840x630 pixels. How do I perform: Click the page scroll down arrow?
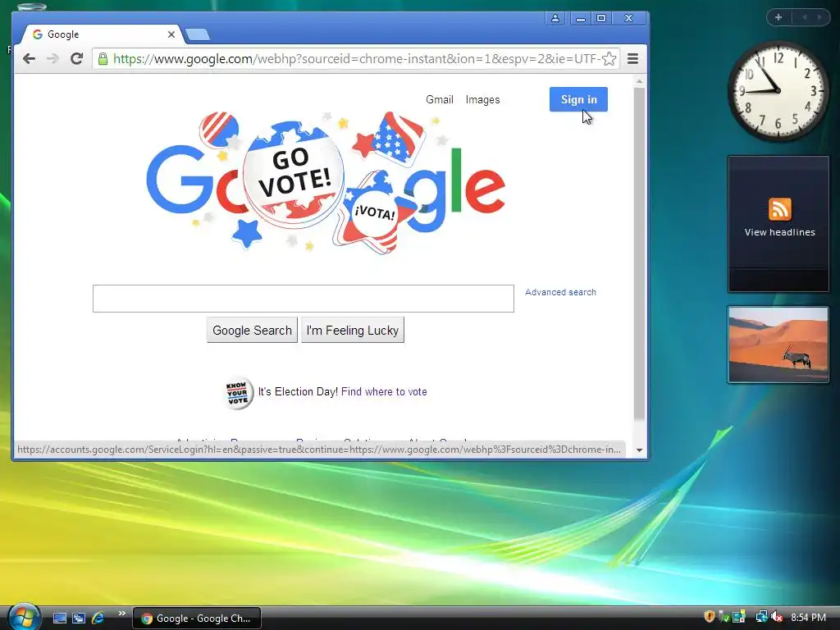(x=639, y=450)
